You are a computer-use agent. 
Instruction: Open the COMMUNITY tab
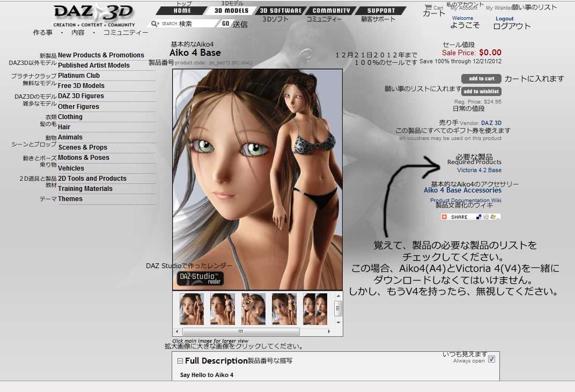click(x=331, y=11)
